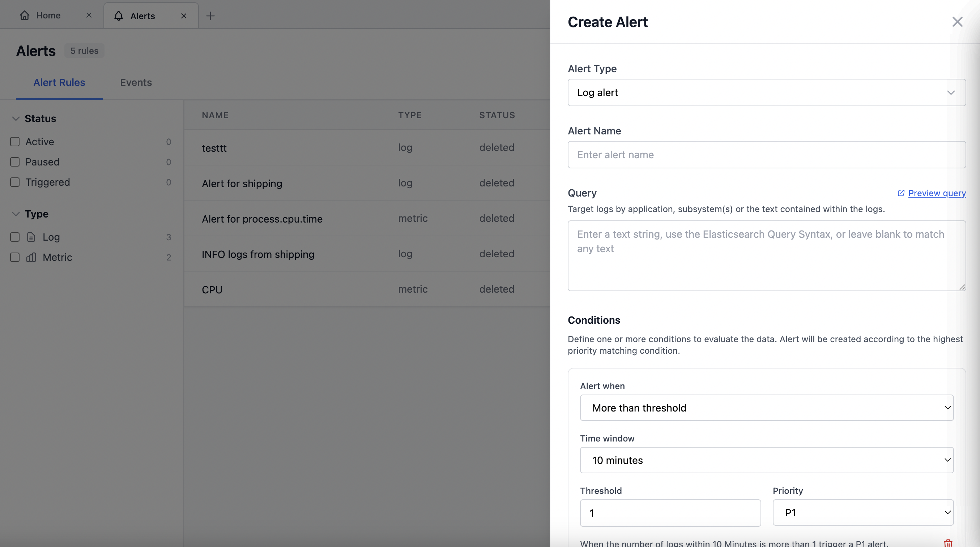The image size is (980, 547).
Task: Click the Log document icon in Type filter
Action: pyautogui.click(x=31, y=237)
